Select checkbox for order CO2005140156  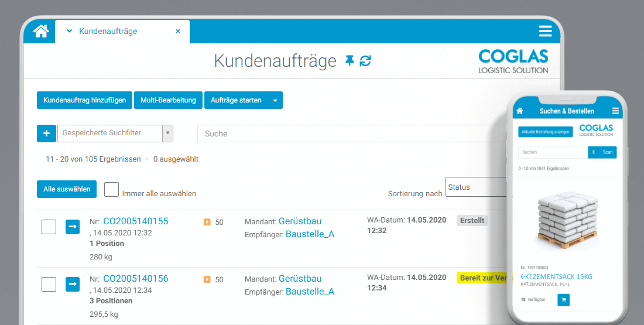[49, 285]
